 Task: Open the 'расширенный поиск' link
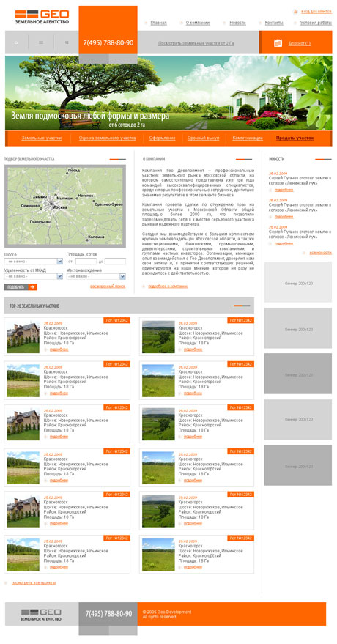pyautogui.click(x=108, y=286)
